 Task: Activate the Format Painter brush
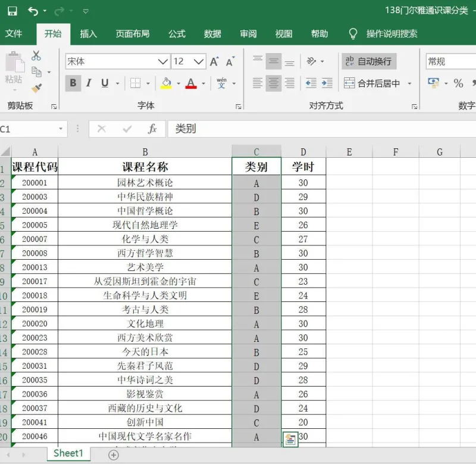pyautogui.click(x=37, y=88)
